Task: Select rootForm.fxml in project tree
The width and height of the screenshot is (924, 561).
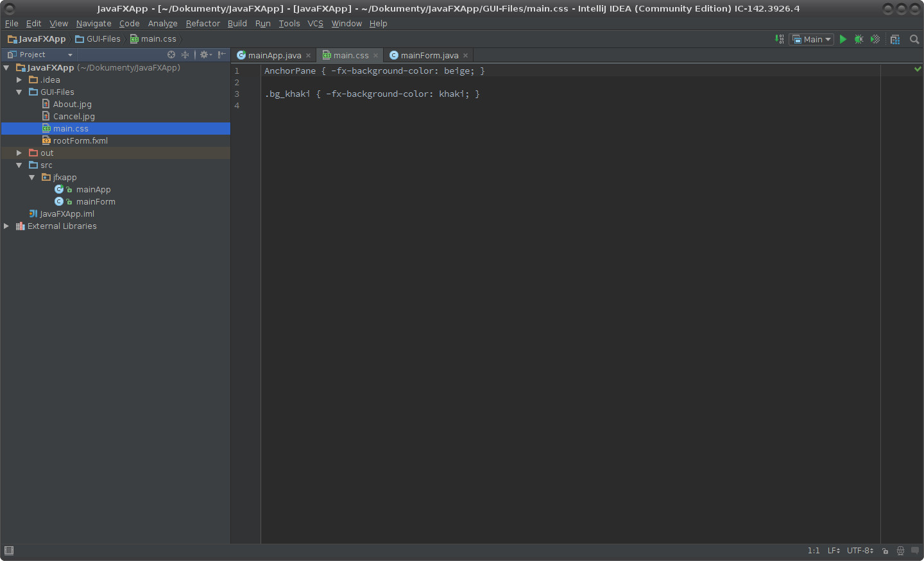Action: pos(80,140)
